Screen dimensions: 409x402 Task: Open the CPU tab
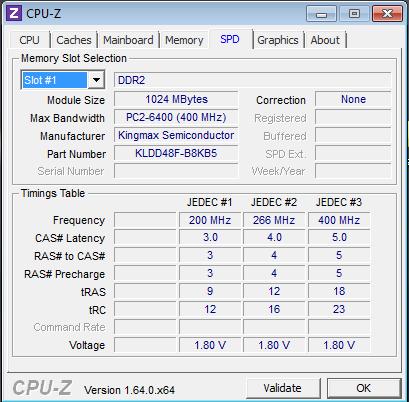tap(29, 40)
